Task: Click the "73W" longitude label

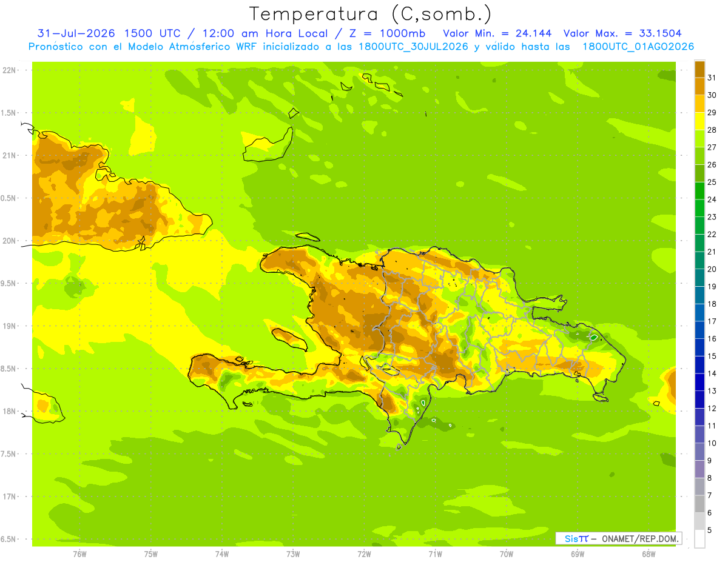Action: (293, 554)
